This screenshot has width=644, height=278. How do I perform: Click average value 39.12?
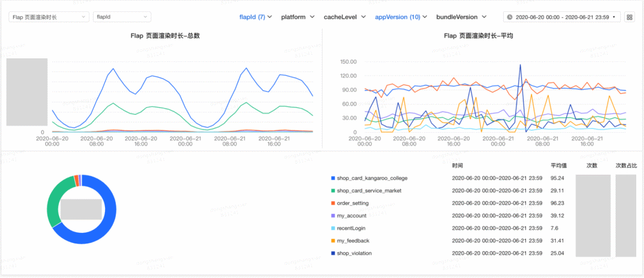click(x=558, y=215)
